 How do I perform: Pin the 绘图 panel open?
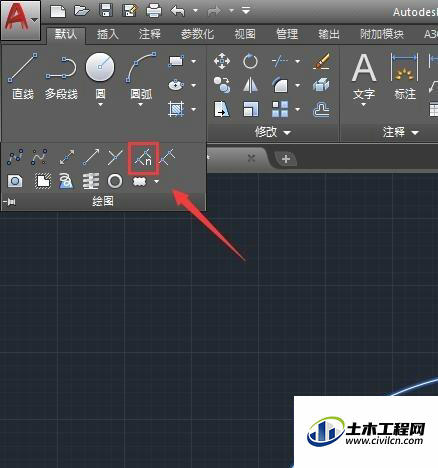click(x=9, y=201)
